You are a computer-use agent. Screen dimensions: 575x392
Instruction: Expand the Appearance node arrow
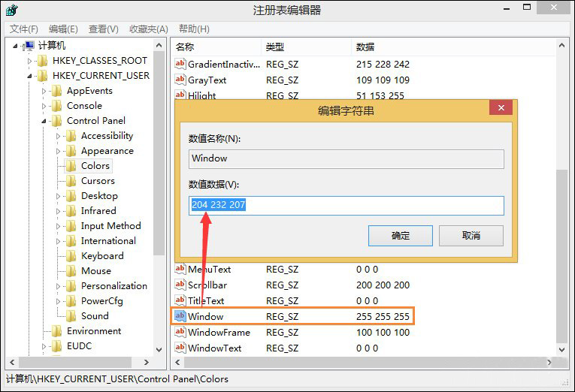coord(59,151)
